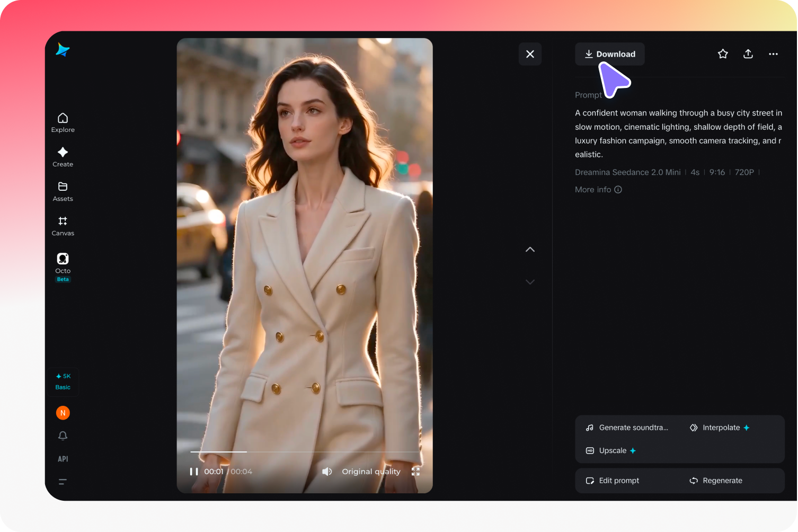Viewport: 798px width, 532px height.
Task: Toggle fullscreen video view
Action: (415, 472)
